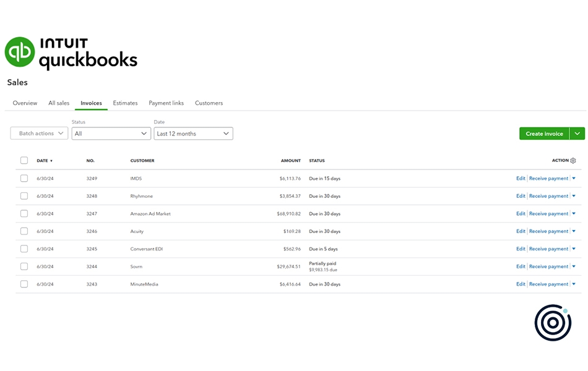The width and height of the screenshot is (588, 371).
Task: Click the amount $562.96
Action: pyautogui.click(x=292, y=249)
